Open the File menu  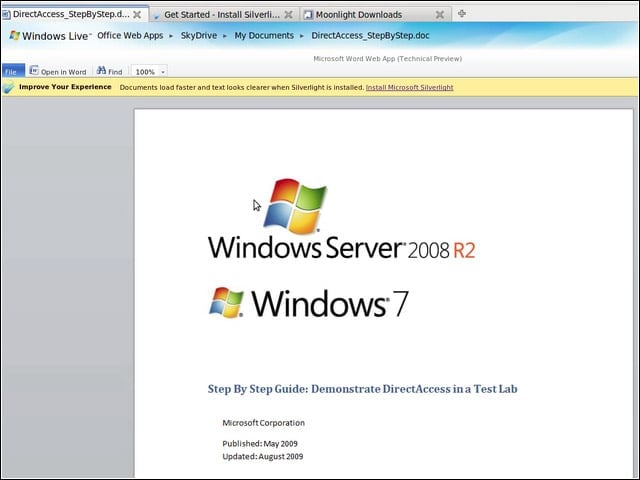pos(13,71)
